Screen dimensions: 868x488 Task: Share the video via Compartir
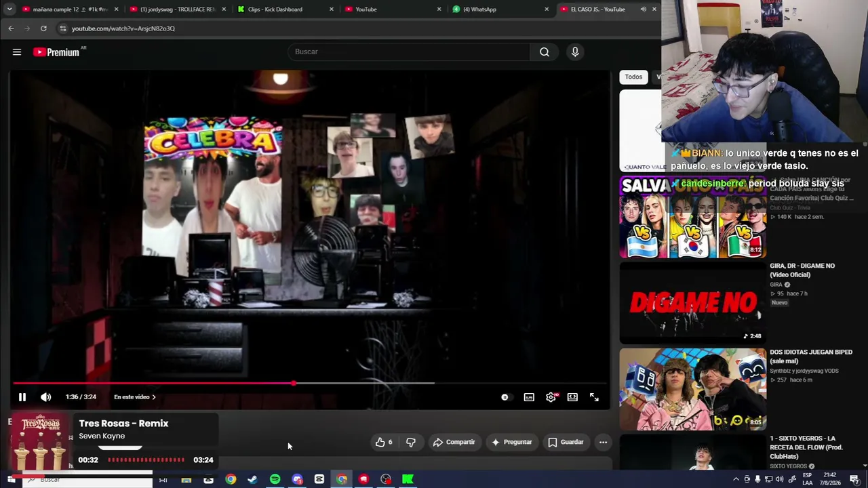point(454,442)
